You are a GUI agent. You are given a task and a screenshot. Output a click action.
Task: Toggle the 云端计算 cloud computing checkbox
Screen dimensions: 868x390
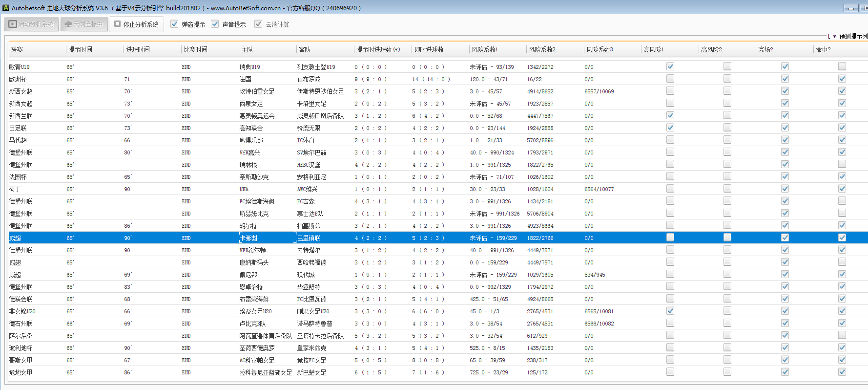[258, 24]
